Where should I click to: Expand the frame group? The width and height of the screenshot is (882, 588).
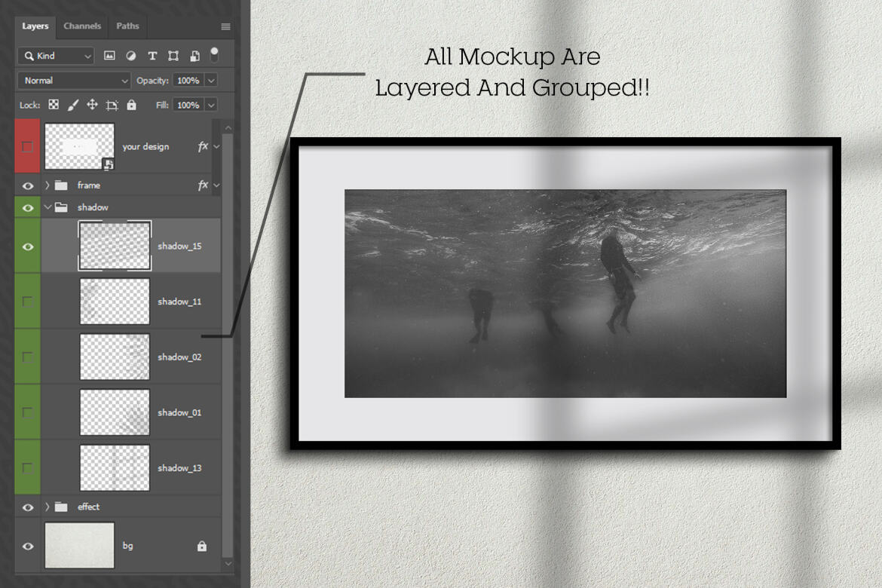47,185
